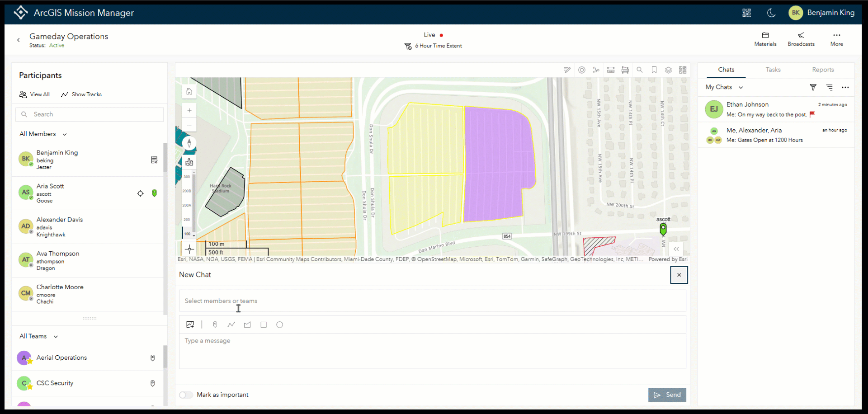Select participant Ava Thompson
The height and width of the screenshot is (414, 868).
coord(87,261)
